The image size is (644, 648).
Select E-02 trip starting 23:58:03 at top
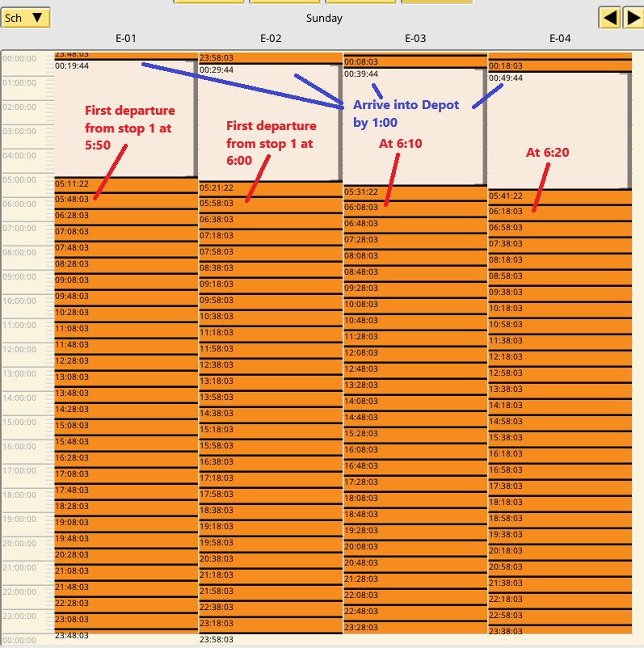click(271, 58)
